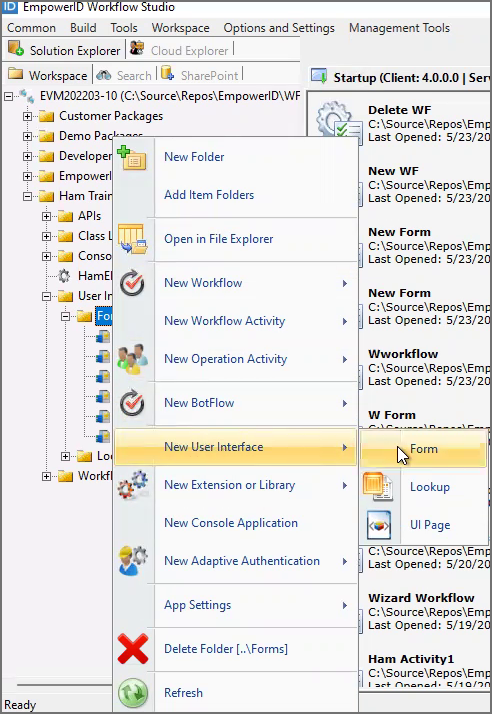Viewport: 492px width, 714px height.
Task: Open the New Operation Activity submenu
Action: click(x=235, y=359)
